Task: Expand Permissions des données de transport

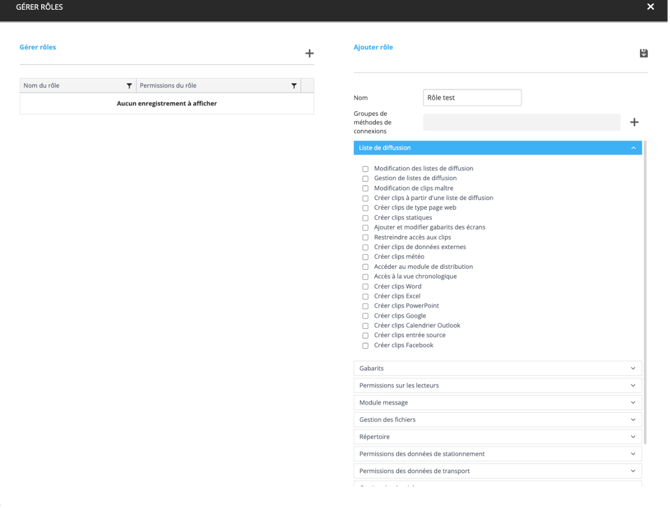Action: [498, 471]
